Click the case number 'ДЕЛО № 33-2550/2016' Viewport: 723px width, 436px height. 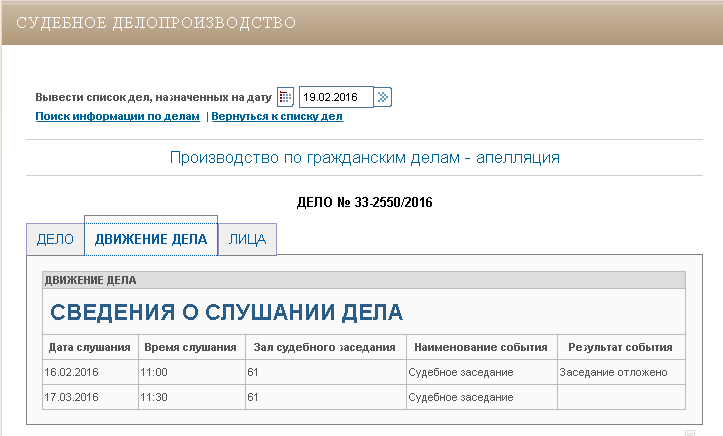(x=365, y=202)
